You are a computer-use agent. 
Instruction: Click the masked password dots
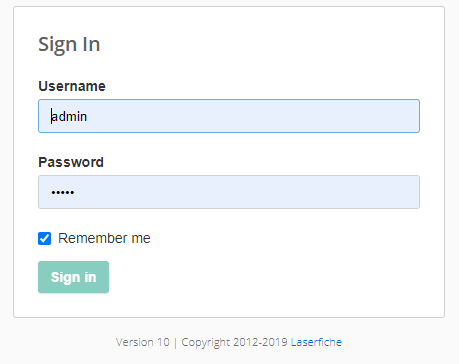[x=63, y=192]
